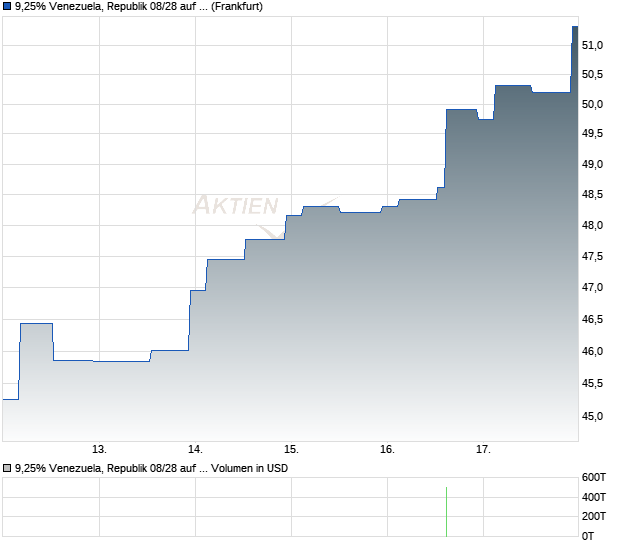Viewport: 620px width, 546px height.
Task: Click the y-axis price label '48,5'
Action: [592, 194]
